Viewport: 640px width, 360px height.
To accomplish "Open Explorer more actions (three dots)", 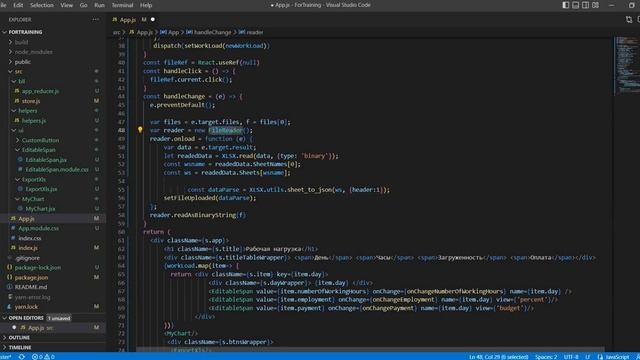I will point(96,19).
